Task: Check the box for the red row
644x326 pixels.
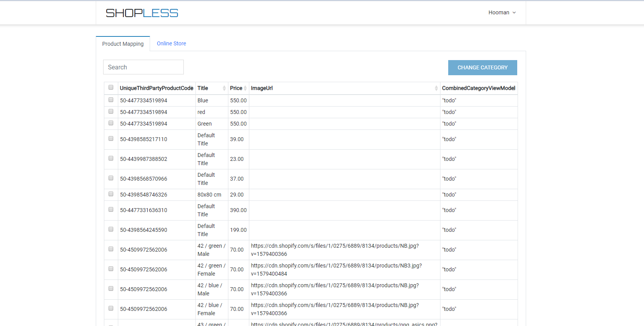Action: (x=111, y=111)
